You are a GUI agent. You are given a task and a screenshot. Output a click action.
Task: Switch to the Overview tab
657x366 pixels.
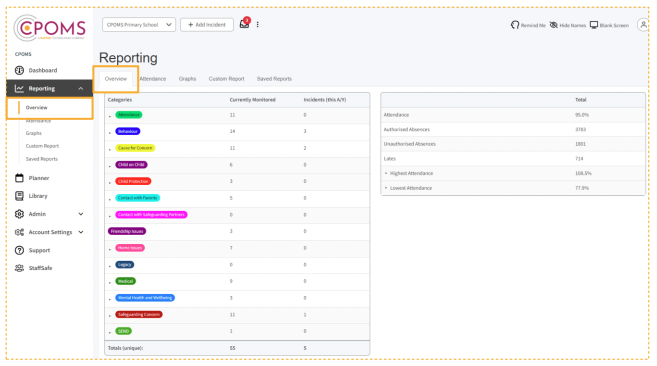(x=116, y=79)
